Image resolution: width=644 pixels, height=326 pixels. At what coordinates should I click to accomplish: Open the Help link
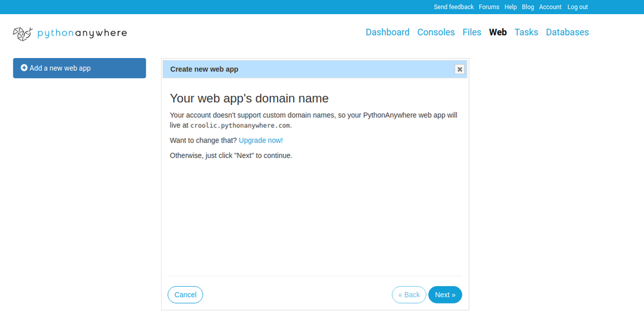pyautogui.click(x=511, y=7)
